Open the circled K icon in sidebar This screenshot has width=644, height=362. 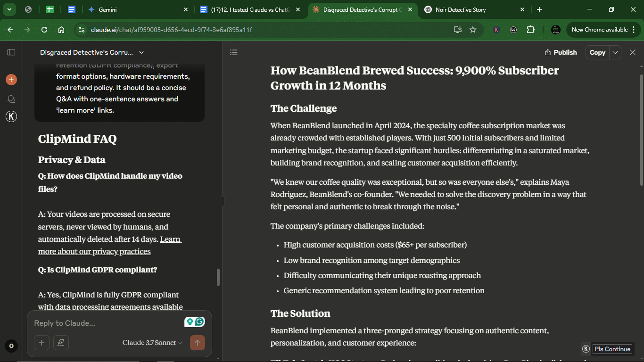pos(11,116)
